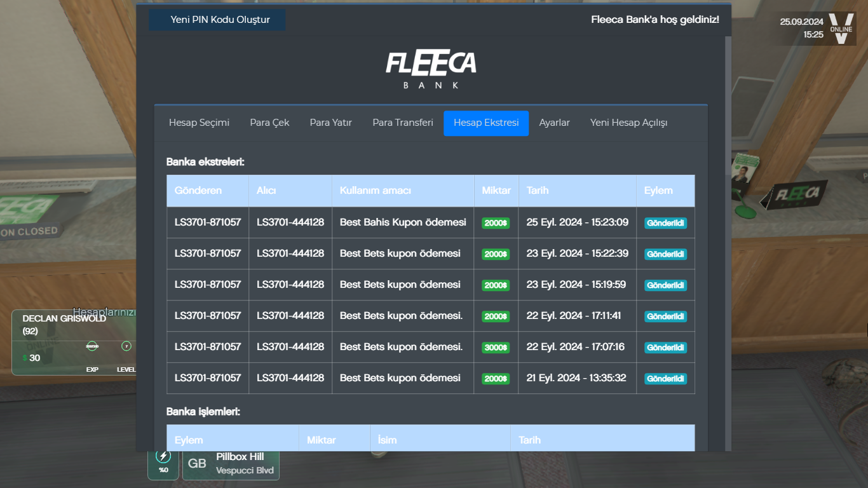Click the Fleeca Bank logo
Screen dimensions: 868x488
coord(431,69)
